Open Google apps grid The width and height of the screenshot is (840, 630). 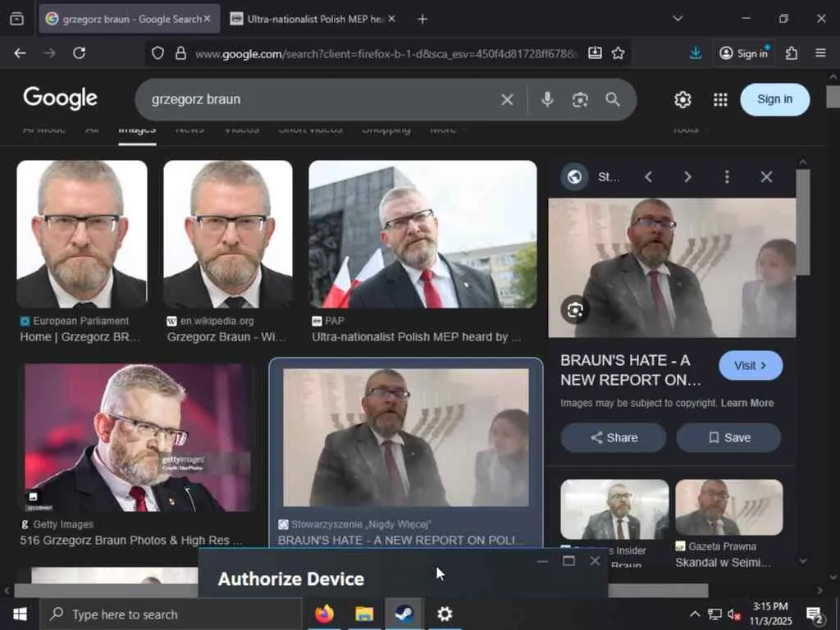[720, 99]
